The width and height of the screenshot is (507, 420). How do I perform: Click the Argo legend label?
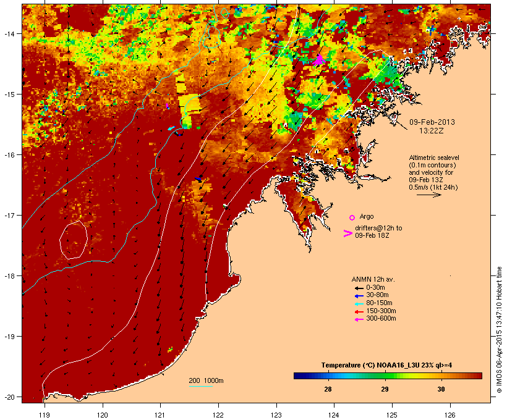tap(367, 216)
